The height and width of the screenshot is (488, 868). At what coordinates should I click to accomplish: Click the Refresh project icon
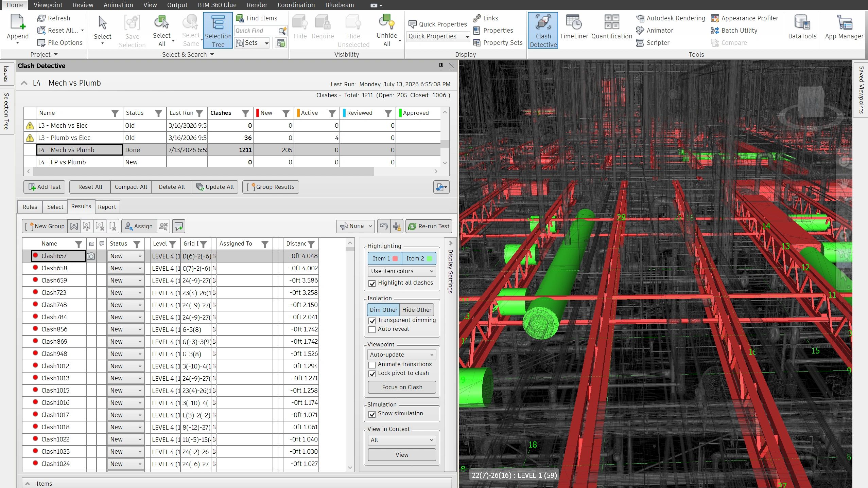pos(41,18)
